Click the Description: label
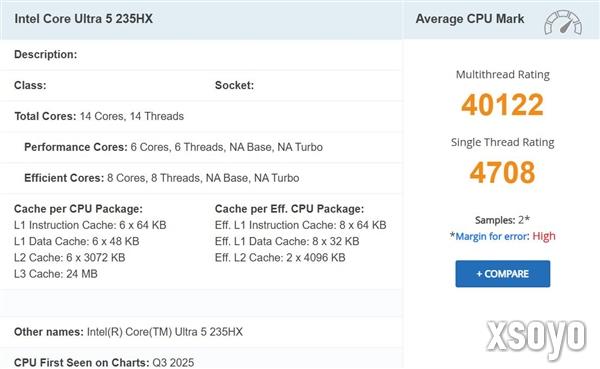This screenshot has width=600, height=369. (46, 54)
